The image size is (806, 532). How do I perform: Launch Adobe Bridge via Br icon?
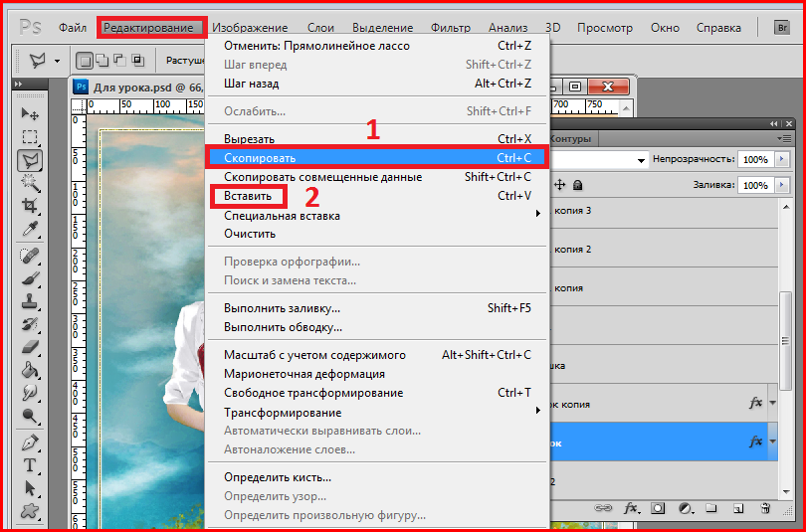782,27
